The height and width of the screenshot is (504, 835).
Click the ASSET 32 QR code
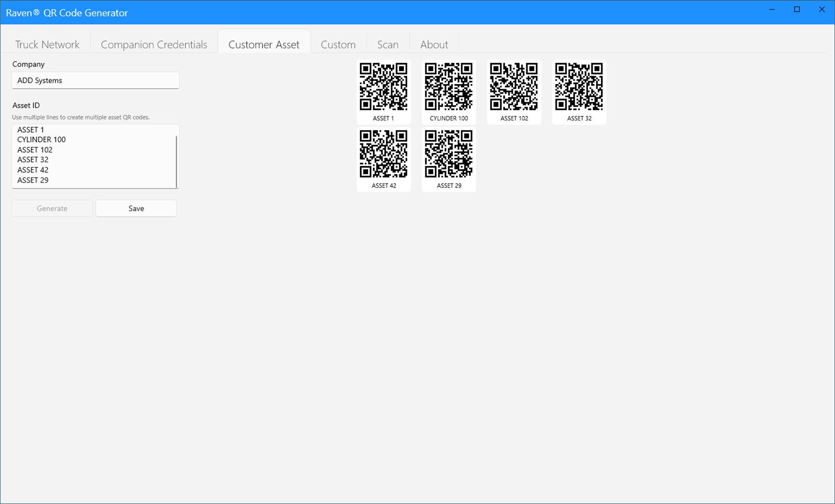(x=579, y=91)
